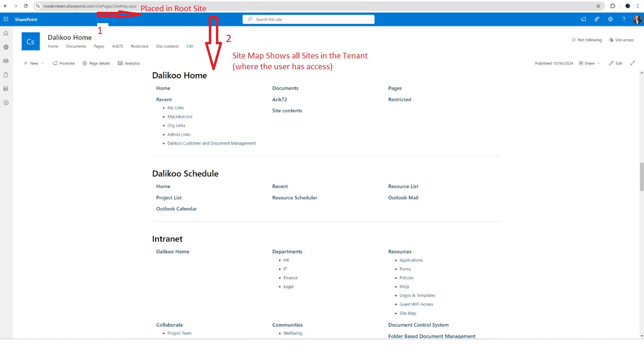Reload the page with the refresh icon
Screen dimensions: 644x362
[x=25, y=6]
